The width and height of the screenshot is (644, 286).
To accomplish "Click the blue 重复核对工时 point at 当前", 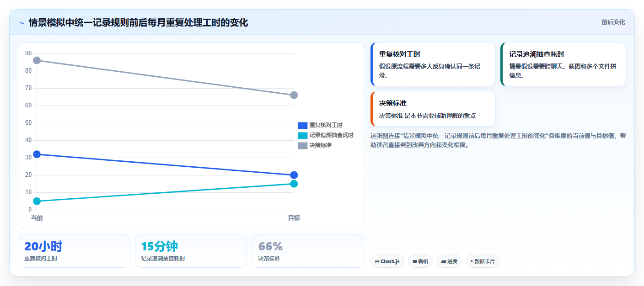I will point(37,154).
